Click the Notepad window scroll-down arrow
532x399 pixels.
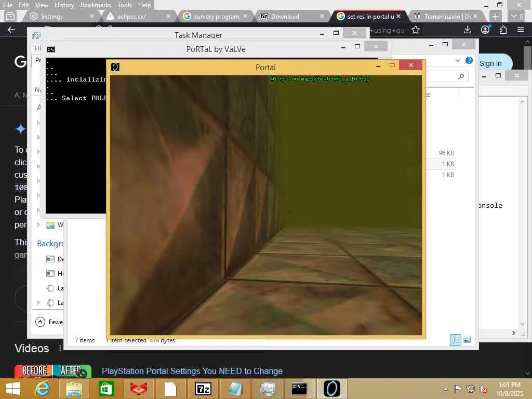pyautogui.click(x=522, y=324)
